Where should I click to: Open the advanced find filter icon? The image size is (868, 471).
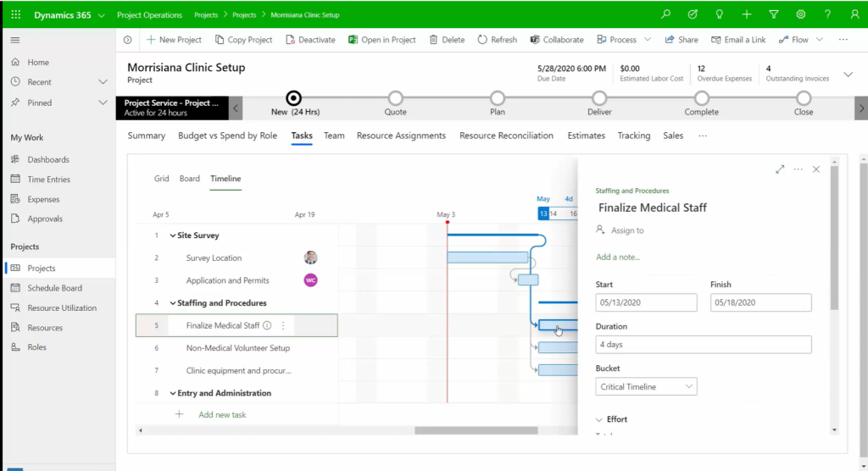pyautogui.click(x=773, y=14)
